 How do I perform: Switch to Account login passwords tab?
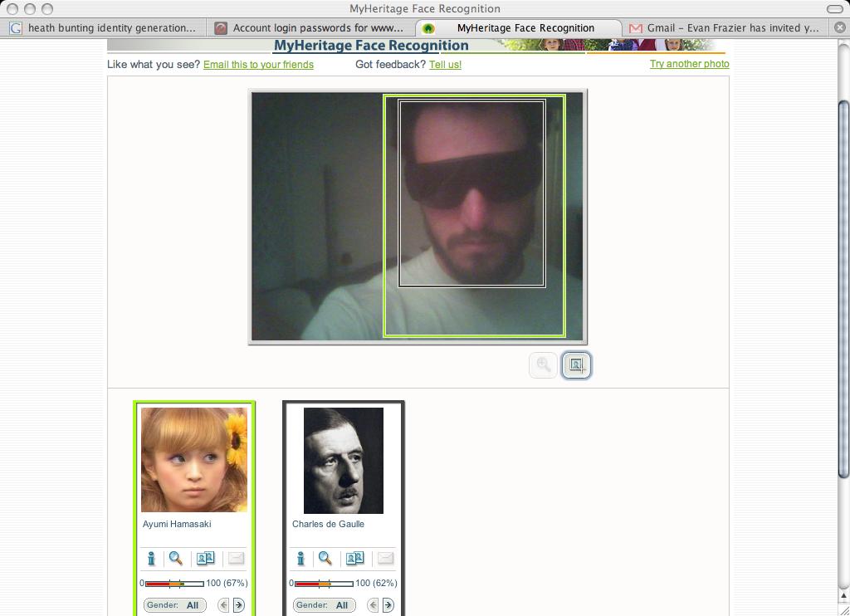click(x=310, y=27)
